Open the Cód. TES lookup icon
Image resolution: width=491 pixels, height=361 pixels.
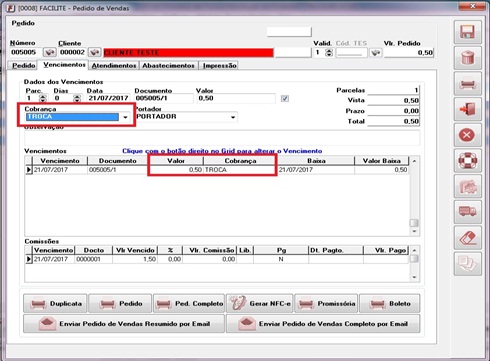376,53
